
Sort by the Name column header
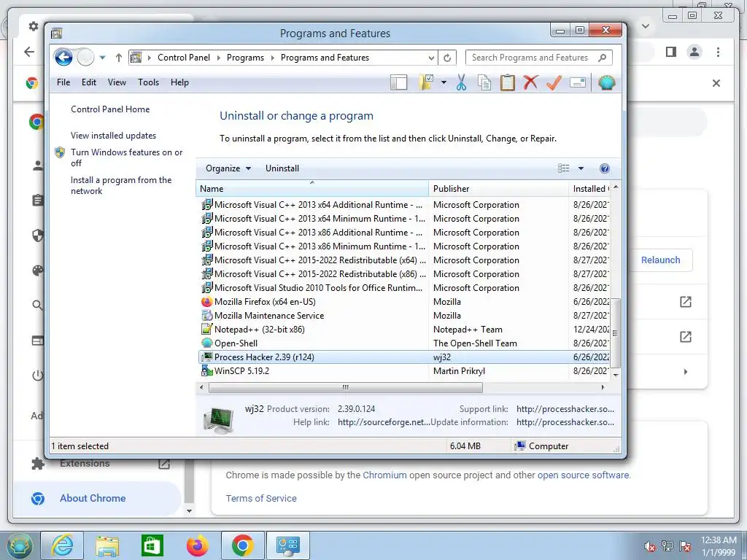coord(312,189)
